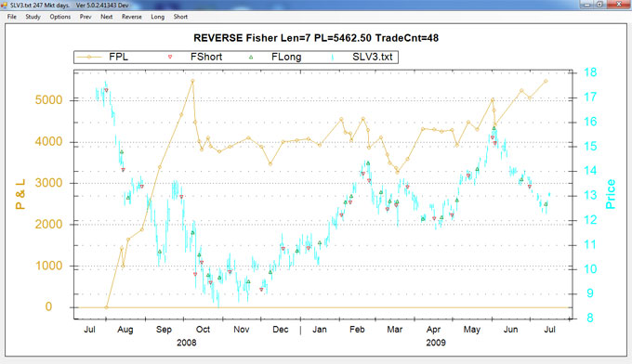This screenshot has height=364, width=632.
Task: Open the Options menu
Action: [60, 17]
